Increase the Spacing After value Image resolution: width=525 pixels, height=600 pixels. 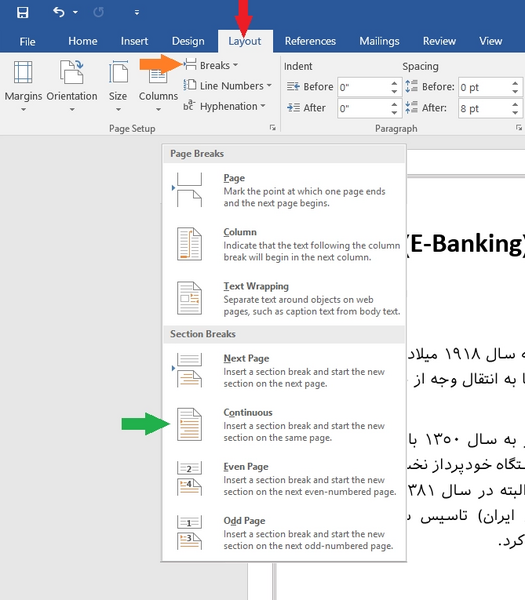(515, 104)
